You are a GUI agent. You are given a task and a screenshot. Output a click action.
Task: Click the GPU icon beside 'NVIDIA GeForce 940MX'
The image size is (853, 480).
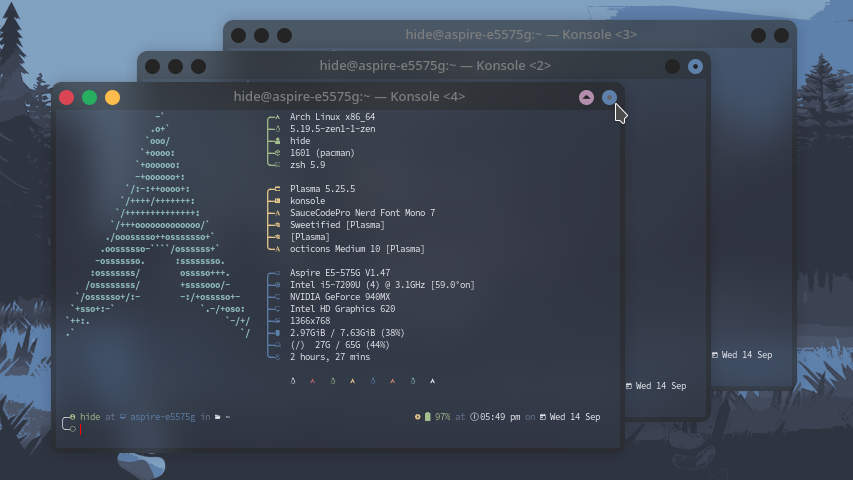pos(277,297)
